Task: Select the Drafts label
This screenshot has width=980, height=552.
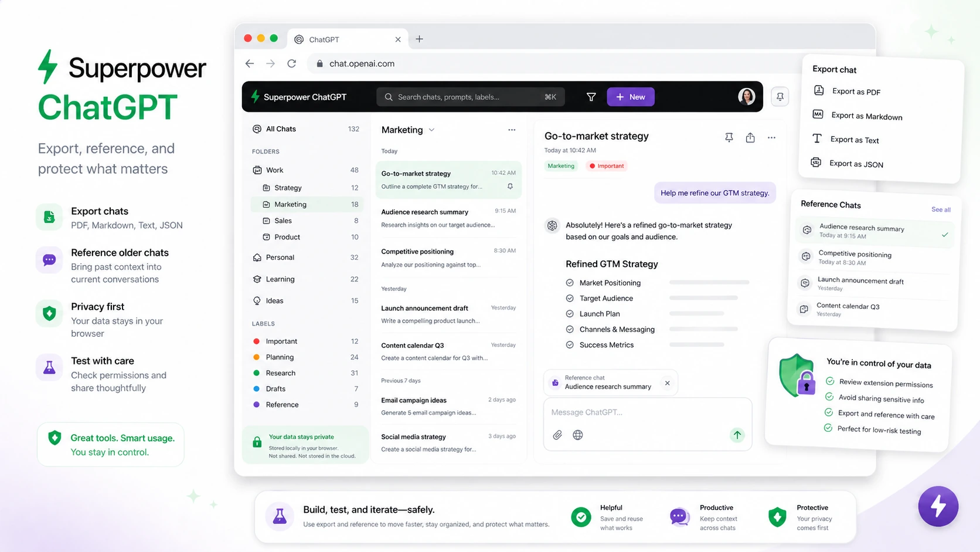Action: [x=306, y=389]
